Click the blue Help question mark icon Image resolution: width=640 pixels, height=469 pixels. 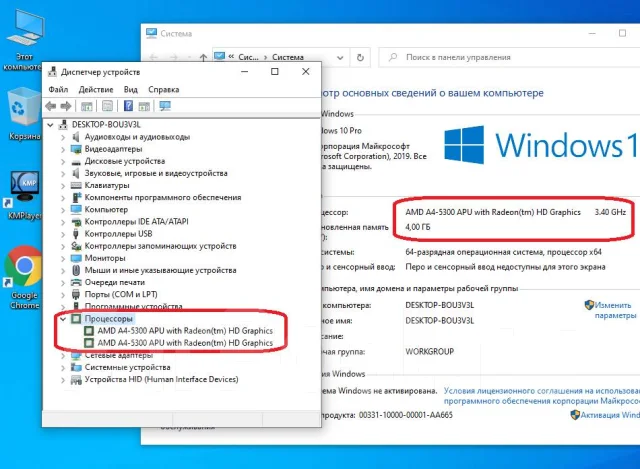tap(128, 106)
